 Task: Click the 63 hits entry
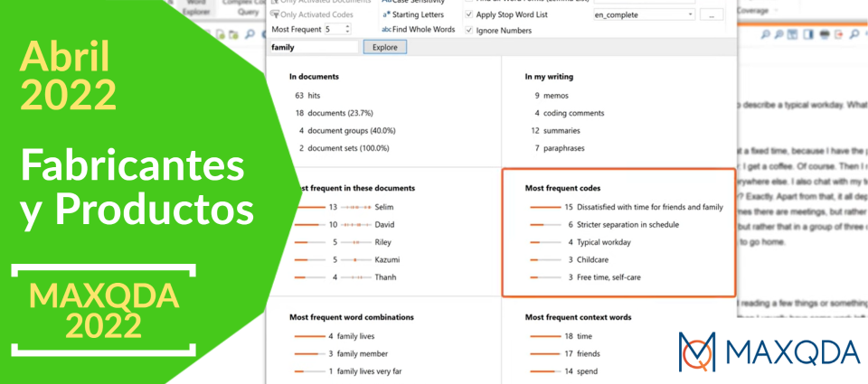pos(307,96)
